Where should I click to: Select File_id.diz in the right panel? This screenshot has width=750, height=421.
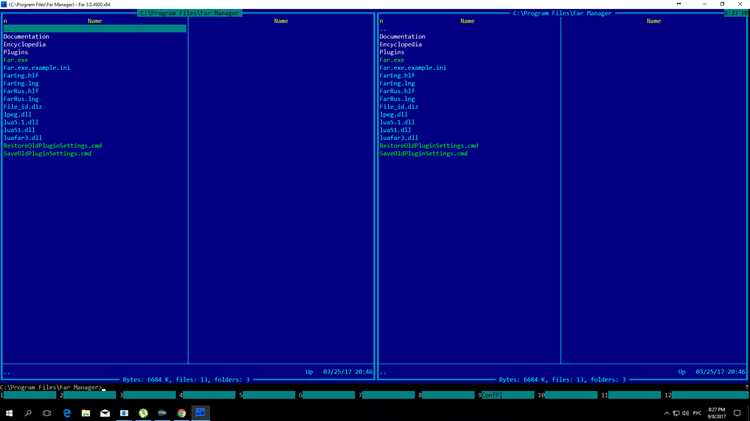pos(398,106)
